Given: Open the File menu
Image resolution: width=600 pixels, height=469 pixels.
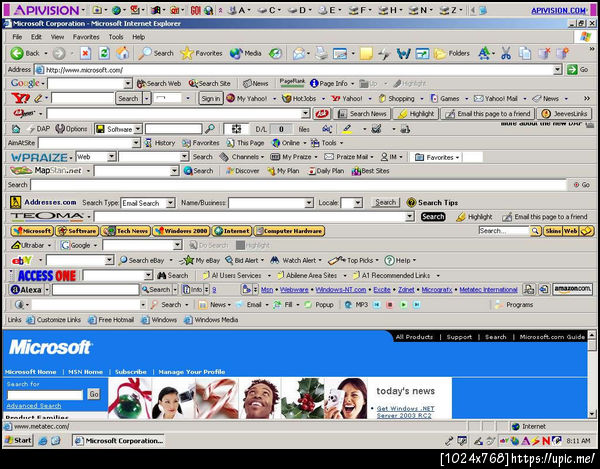Looking at the screenshot, I should [17, 37].
